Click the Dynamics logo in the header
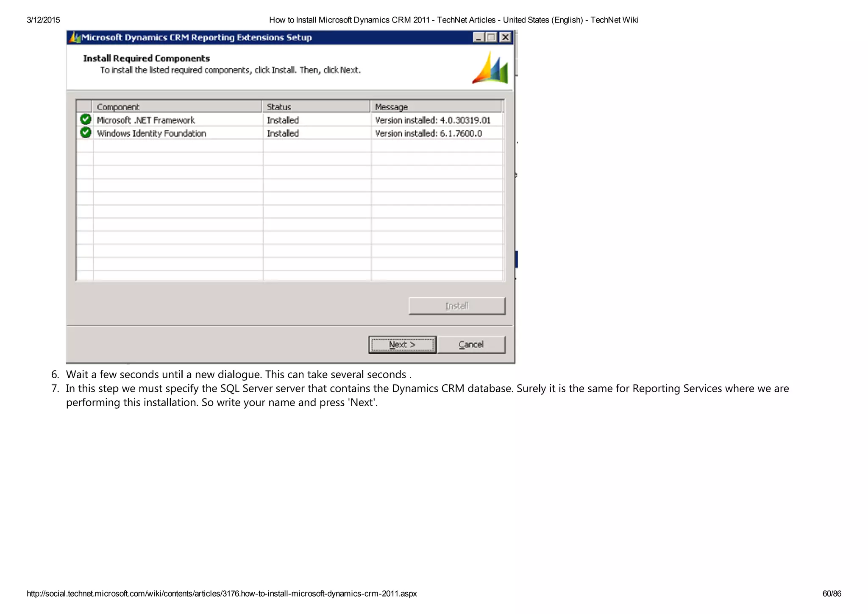The width and height of the screenshot is (868, 614). point(490,68)
